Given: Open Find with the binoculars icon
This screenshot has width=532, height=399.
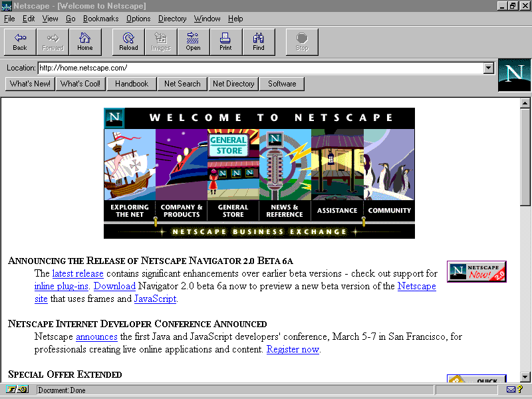Looking at the screenshot, I should tap(259, 42).
